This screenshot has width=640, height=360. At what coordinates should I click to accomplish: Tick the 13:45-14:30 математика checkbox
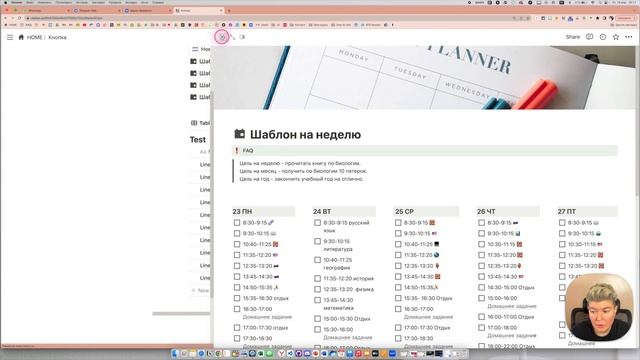pyautogui.click(x=318, y=300)
